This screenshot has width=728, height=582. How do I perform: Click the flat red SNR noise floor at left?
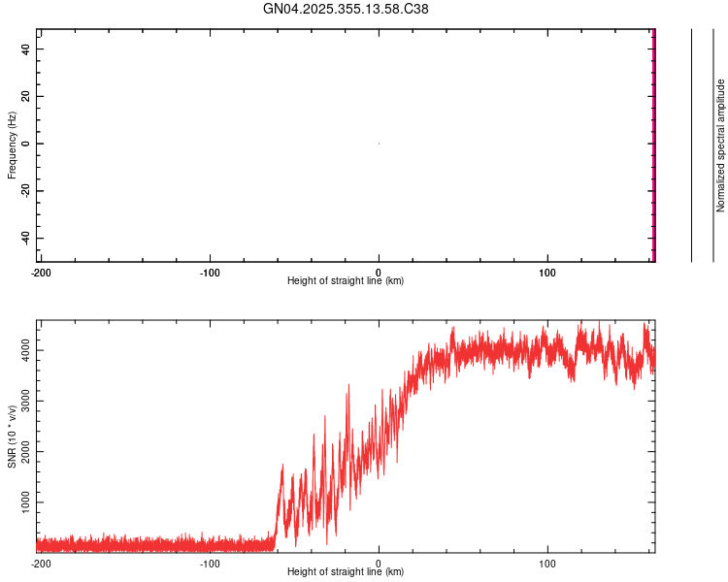[x=146, y=543]
